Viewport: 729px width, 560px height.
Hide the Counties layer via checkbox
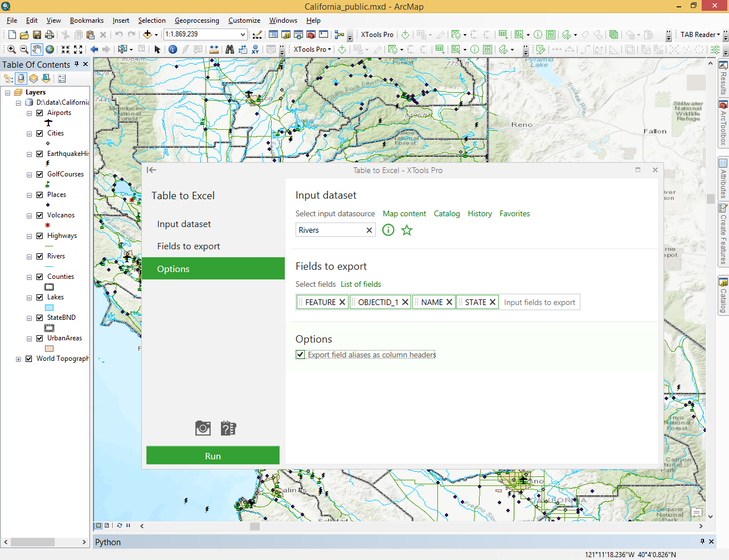[x=40, y=277]
